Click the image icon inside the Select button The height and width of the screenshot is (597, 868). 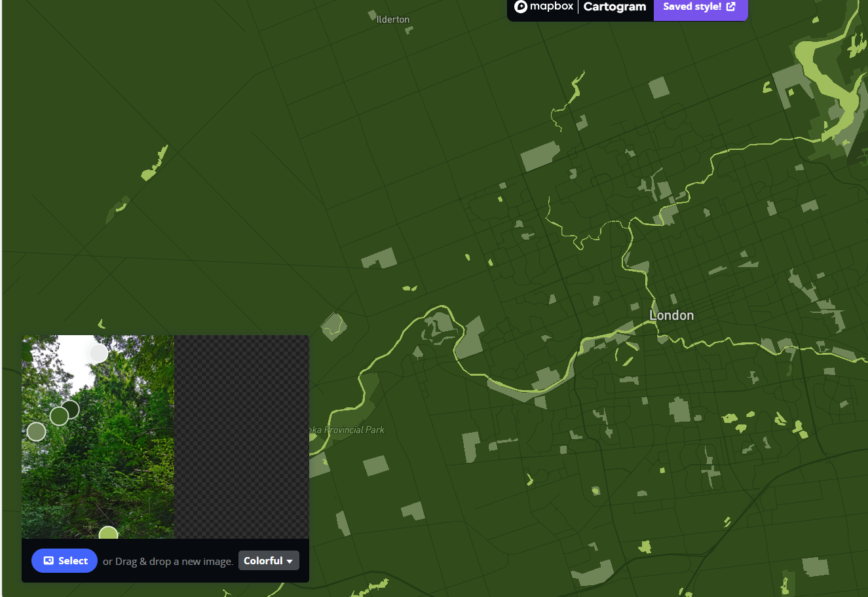tap(48, 560)
